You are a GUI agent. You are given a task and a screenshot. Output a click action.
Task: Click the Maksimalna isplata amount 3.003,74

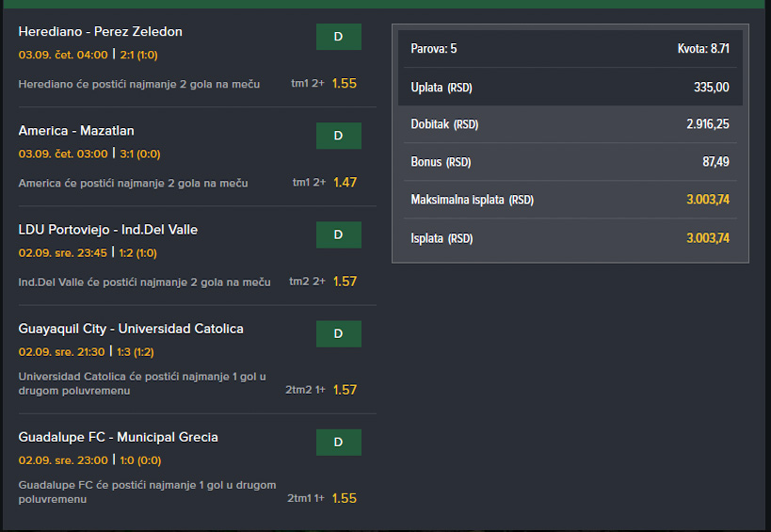pos(708,200)
